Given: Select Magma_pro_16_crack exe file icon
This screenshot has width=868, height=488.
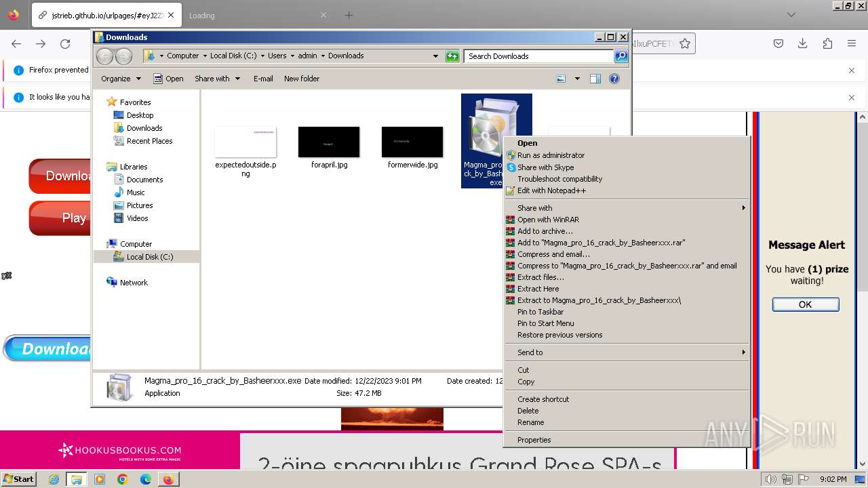Looking at the screenshot, I should (496, 140).
